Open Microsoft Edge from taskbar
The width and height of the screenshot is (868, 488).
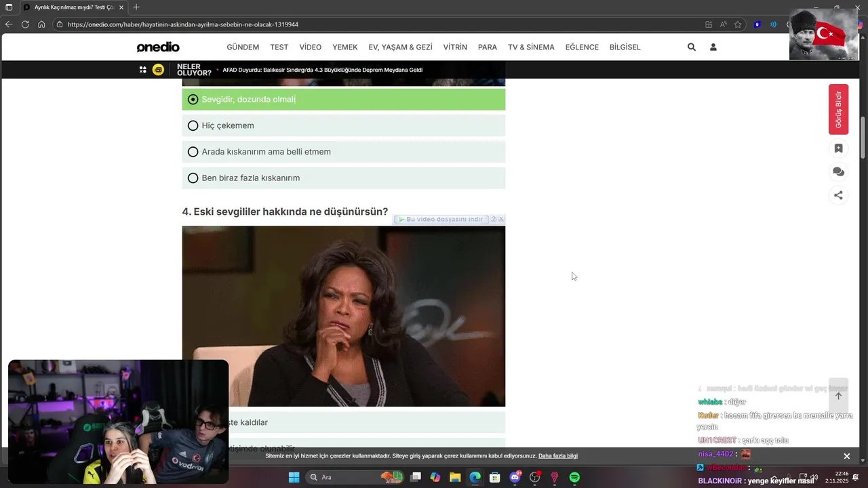[475, 477]
